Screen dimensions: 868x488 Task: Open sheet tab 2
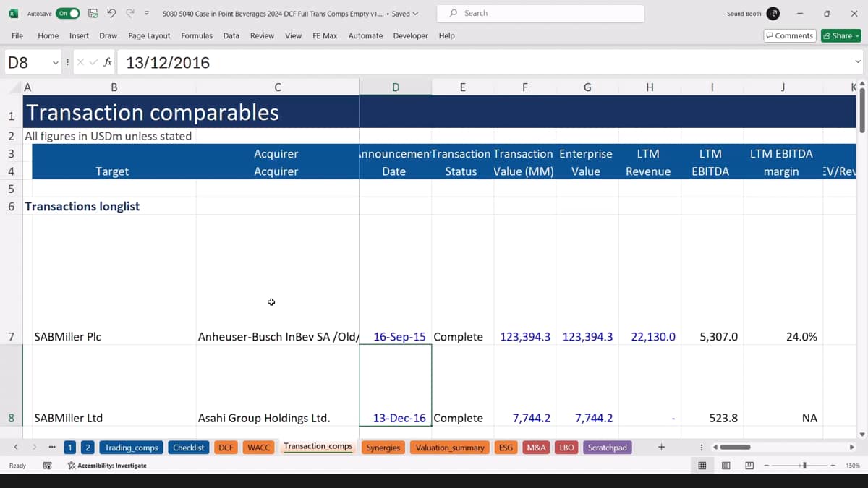pos(88,448)
